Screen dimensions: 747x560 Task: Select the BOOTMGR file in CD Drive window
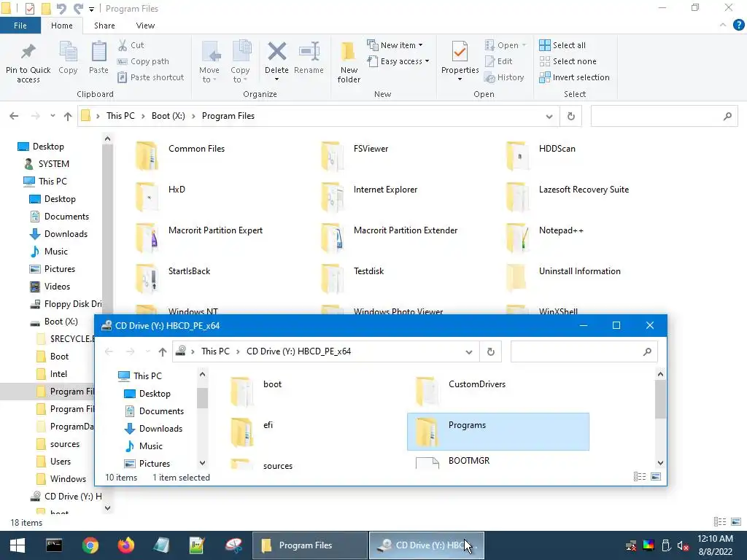[469, 461]
